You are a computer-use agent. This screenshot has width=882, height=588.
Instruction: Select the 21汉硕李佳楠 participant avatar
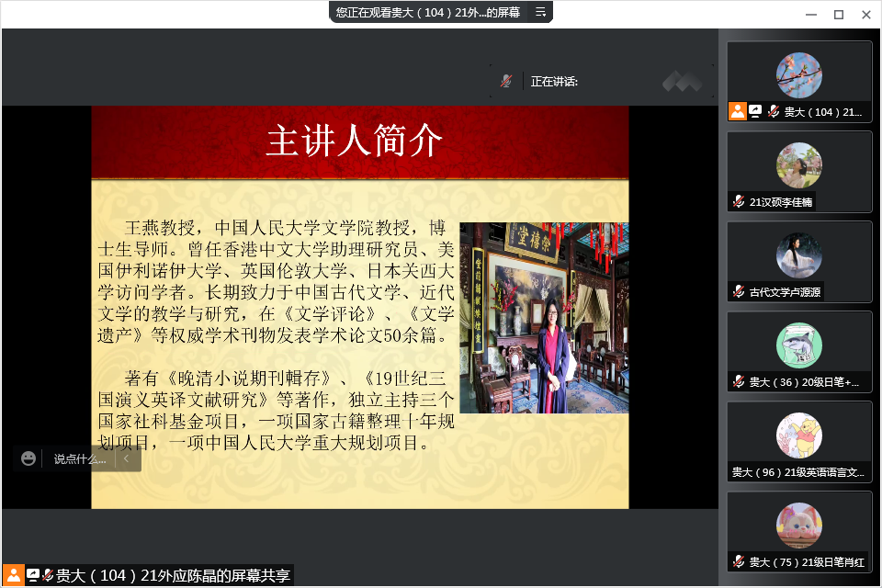[x=798, y=165]
